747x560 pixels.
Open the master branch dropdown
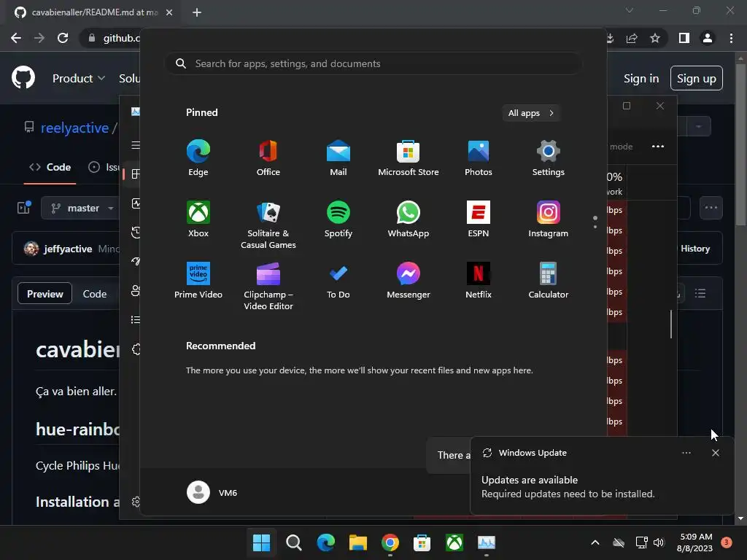pos(82,208)
